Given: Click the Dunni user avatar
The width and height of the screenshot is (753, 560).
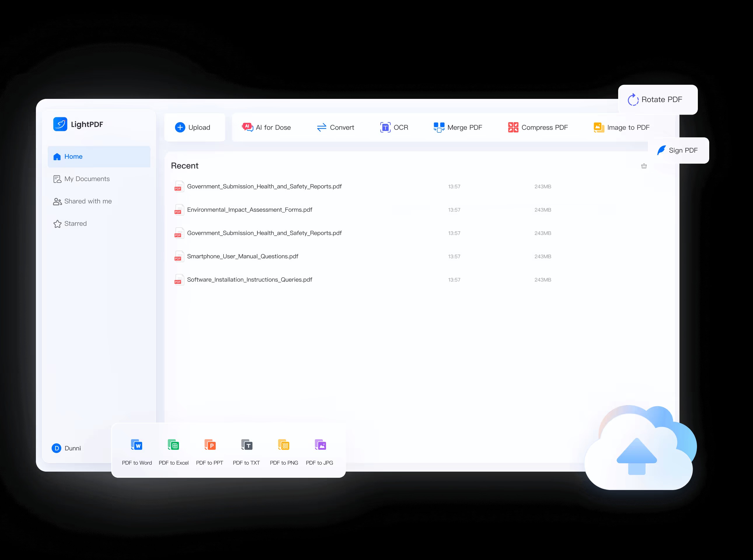Looking at the screenshot, I should [56, 448].
